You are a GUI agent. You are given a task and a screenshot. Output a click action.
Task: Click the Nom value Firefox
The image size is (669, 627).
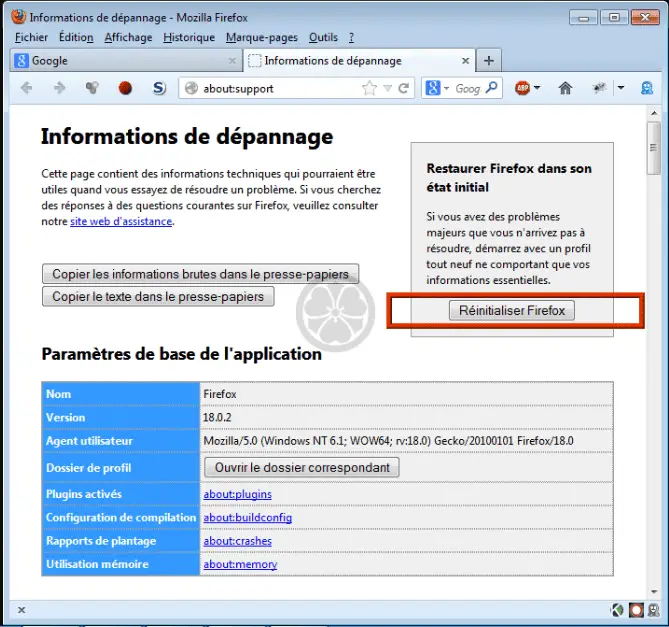coord(220,394)
